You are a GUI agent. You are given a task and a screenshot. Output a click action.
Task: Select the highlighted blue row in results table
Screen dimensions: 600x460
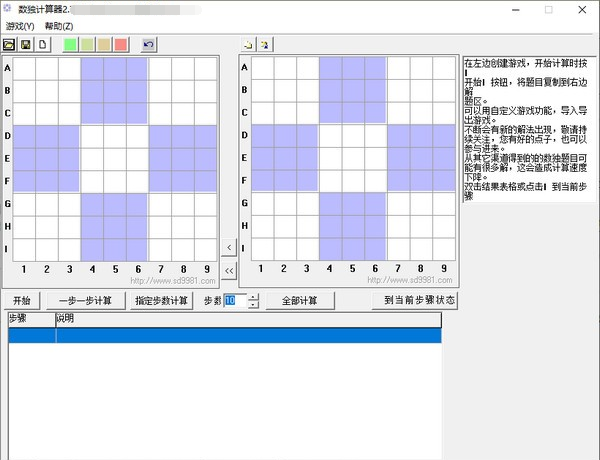pos(225,335)
